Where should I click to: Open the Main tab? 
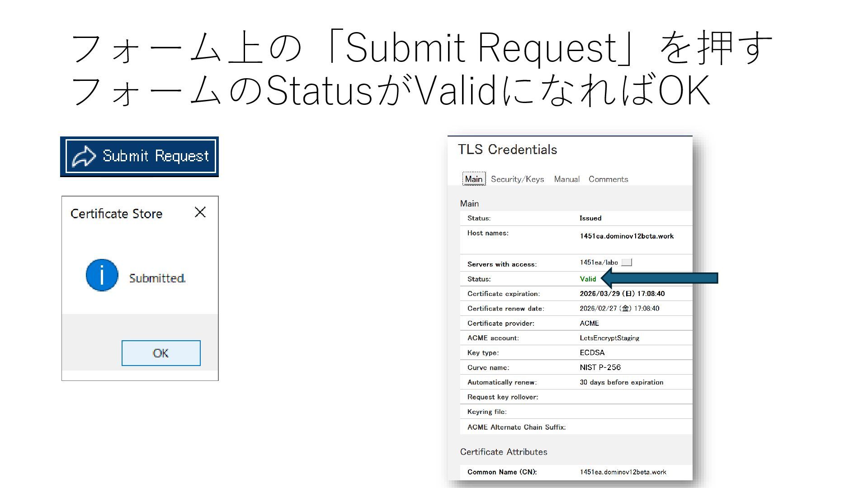(x=473, y=179)
